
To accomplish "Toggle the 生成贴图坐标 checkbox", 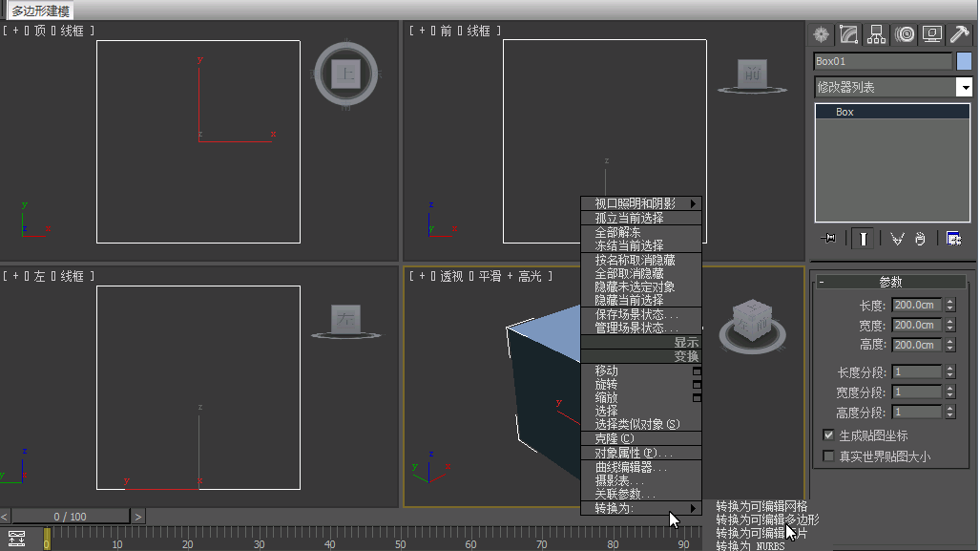I will 828,435.
